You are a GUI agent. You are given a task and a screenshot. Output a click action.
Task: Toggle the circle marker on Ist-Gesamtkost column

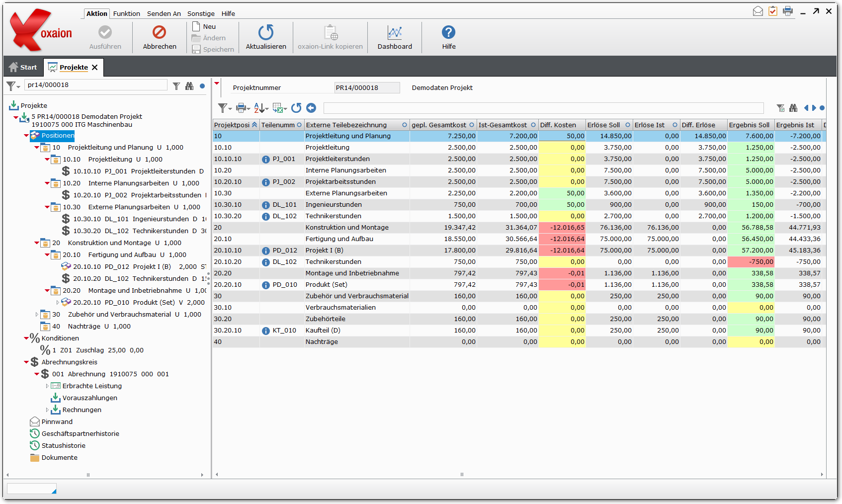tap(533, 125)
